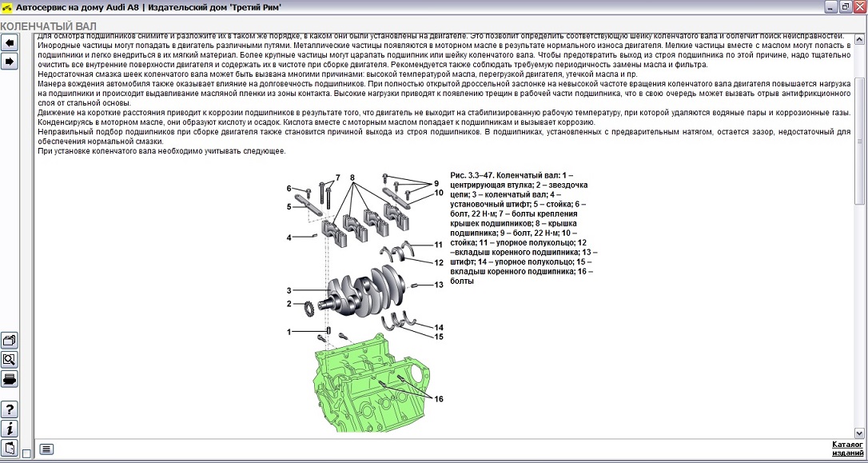Open the 'Каталог изданий' link
The width and height of the screenshot is (868, 463).
tap(846, 448)
